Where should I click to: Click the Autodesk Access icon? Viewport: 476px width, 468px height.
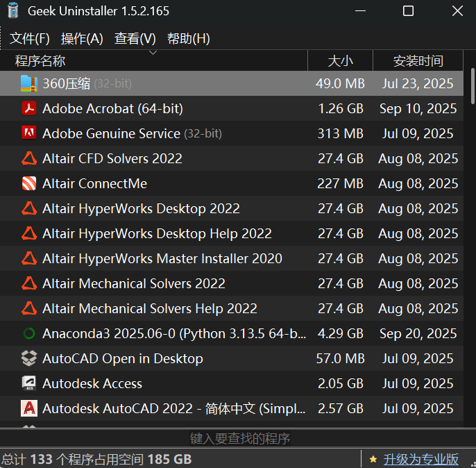(x=28, y=383)
